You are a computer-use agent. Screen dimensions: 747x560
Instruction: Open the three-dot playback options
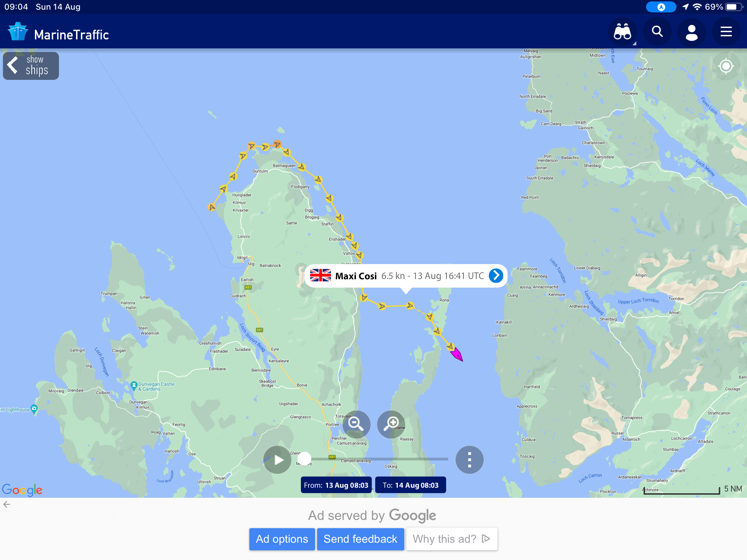pyautogui.click(x=469, y=460)
